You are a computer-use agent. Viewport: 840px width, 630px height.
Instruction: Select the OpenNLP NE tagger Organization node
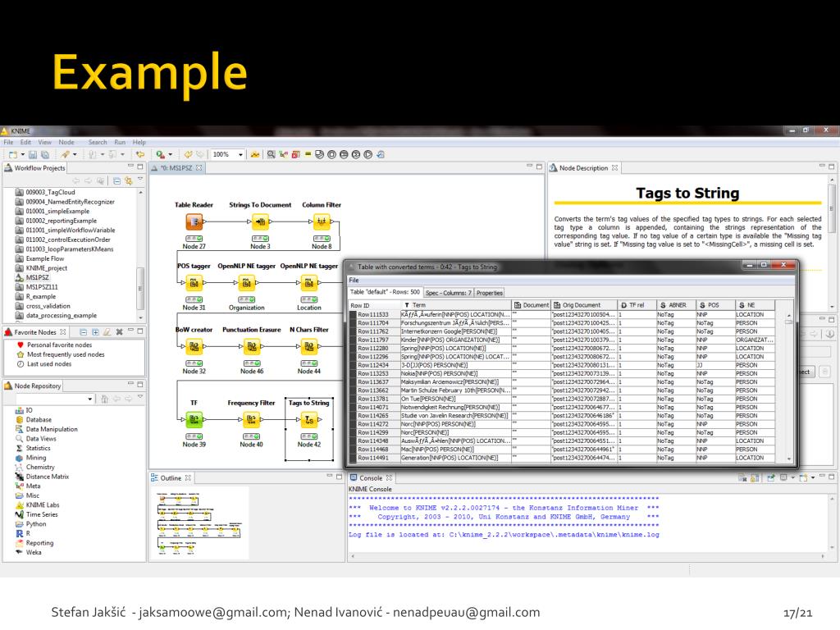point(246,282)
